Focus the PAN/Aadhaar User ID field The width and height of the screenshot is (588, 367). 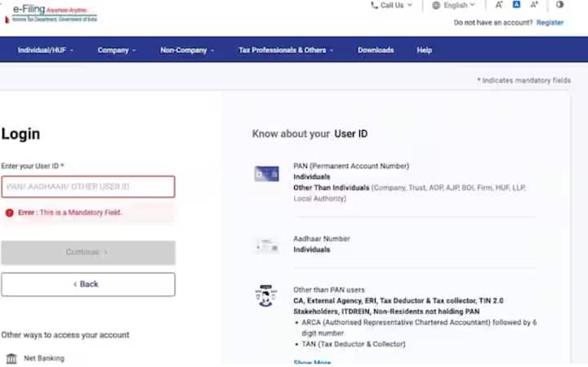pos(88,187)
